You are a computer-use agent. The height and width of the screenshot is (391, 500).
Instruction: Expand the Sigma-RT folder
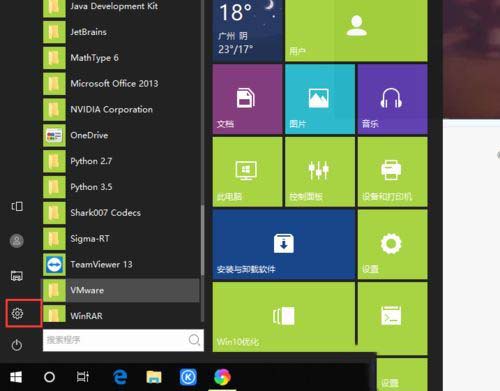pyautogui.click(x=121, y=239)
